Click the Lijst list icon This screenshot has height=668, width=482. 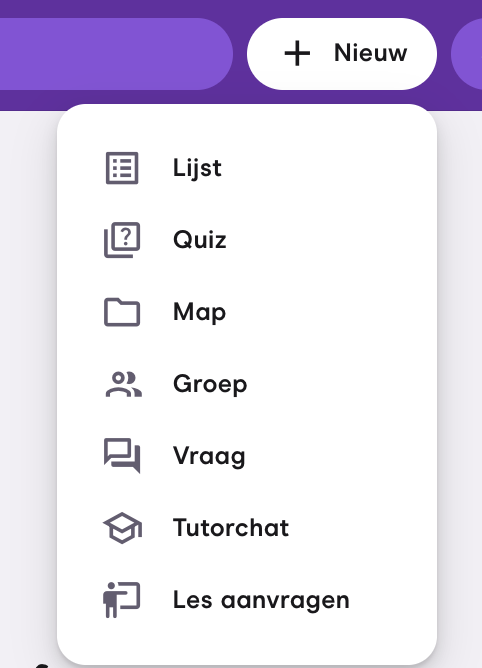pos(122,168)
